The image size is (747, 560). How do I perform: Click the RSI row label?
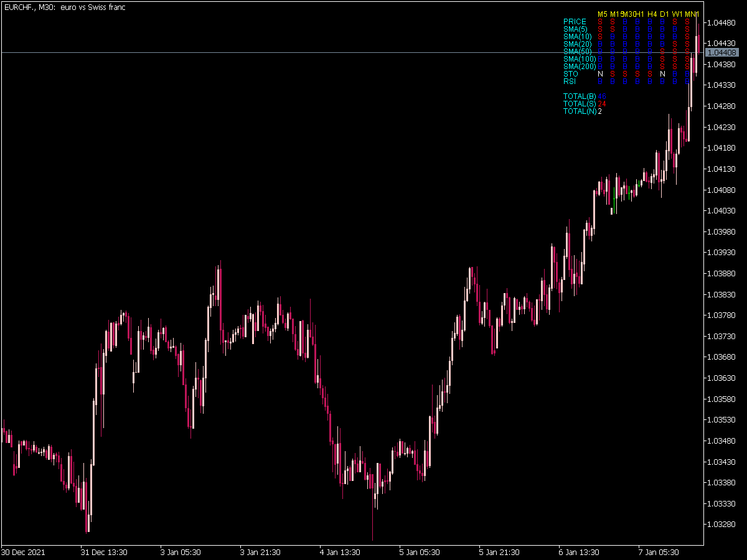[569, 82]
